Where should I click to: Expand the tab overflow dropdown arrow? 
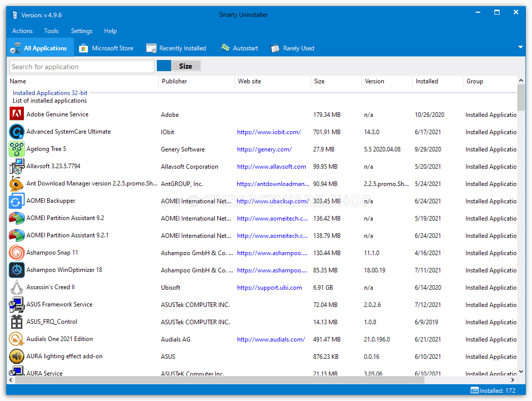pyautogui.click(x=520, y=47)
